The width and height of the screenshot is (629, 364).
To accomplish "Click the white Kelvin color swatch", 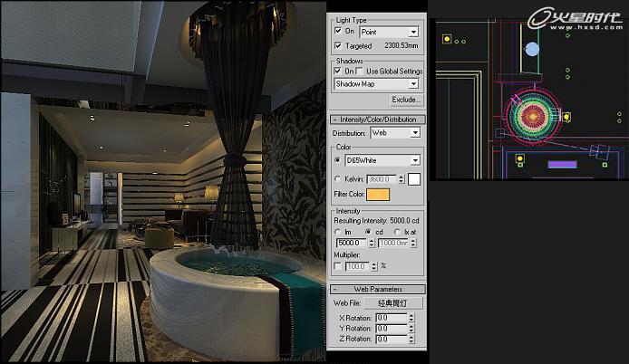I will click(414, 179).
